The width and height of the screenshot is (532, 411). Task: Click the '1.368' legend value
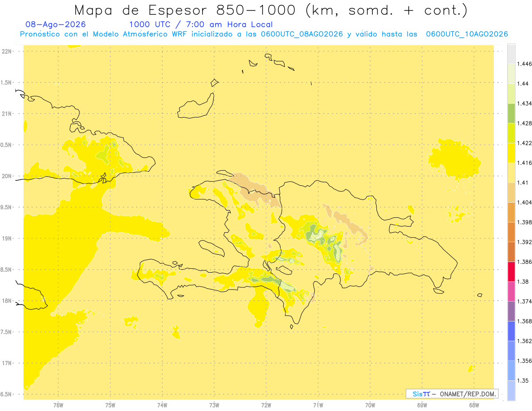pyautogui.click(x=524, y=321)
